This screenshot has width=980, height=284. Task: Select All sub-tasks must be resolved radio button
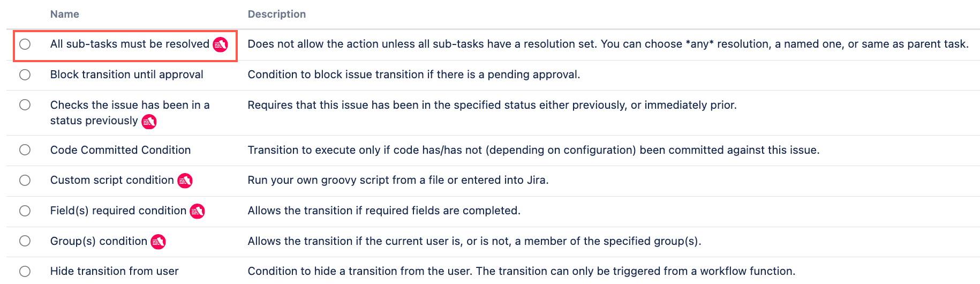pyautogui.click(x=25, y=44)
